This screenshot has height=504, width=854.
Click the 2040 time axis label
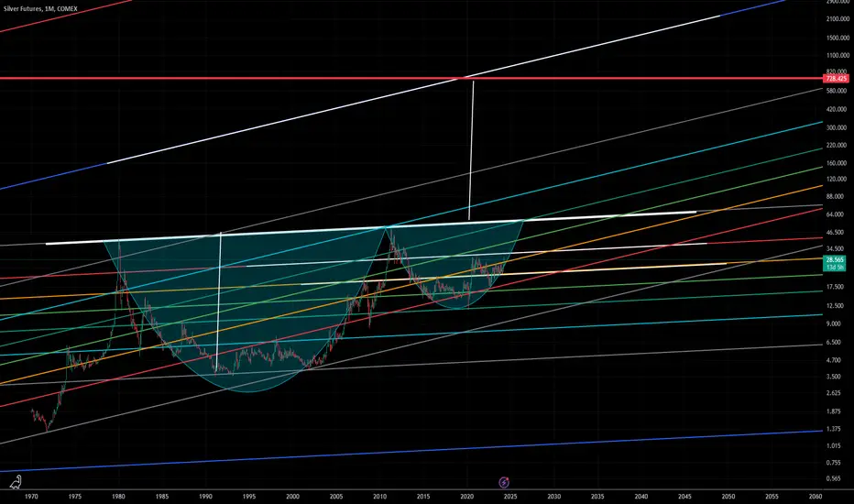coord(641,497)
